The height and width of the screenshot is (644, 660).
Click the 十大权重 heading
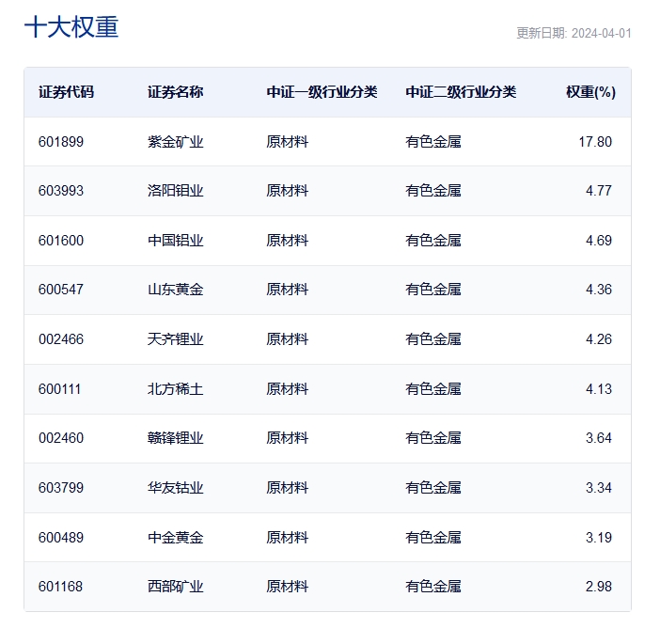point(71,27)
